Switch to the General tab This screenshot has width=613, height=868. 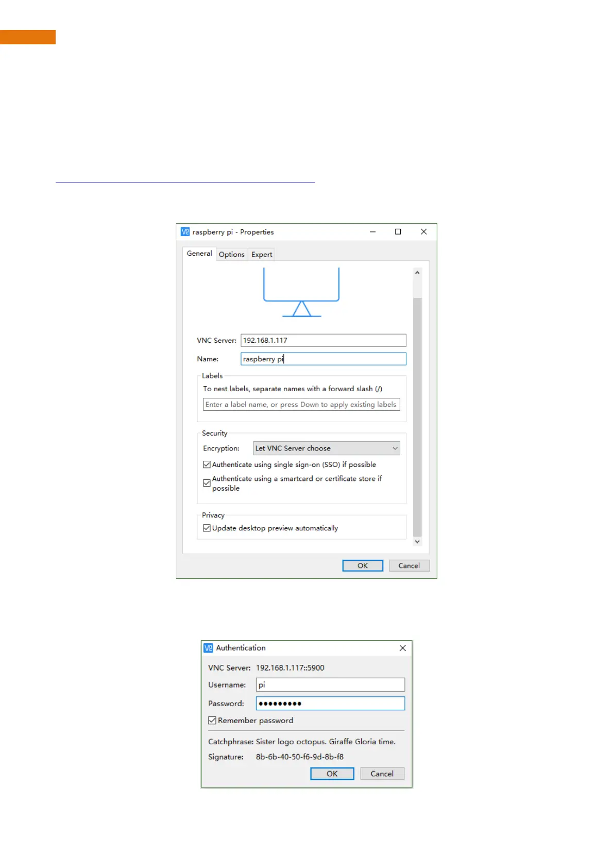click(x=199, y=254)
